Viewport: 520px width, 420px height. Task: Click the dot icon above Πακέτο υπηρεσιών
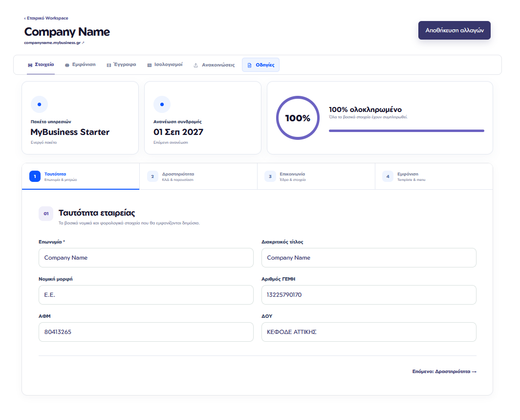coord(39,105)
